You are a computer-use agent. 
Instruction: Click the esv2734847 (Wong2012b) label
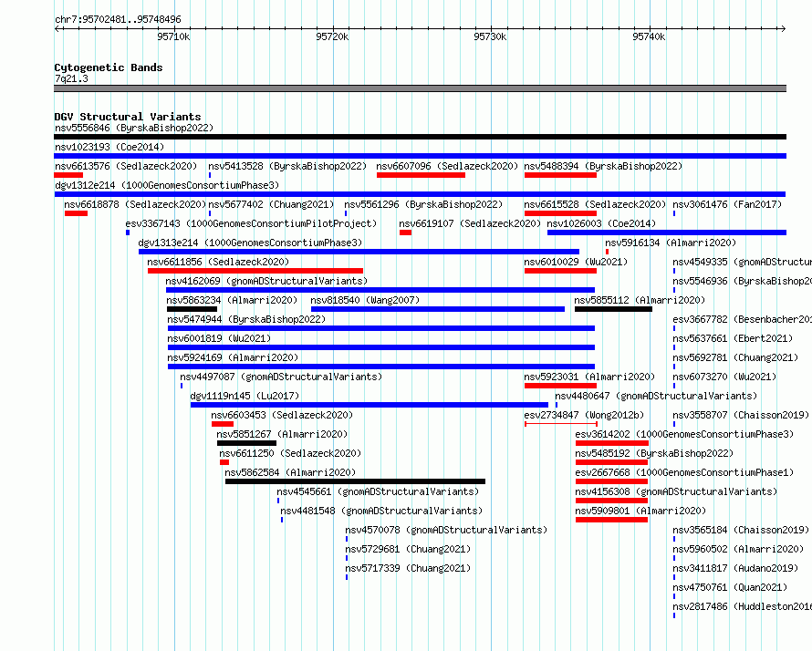click(x=584, y=415)
